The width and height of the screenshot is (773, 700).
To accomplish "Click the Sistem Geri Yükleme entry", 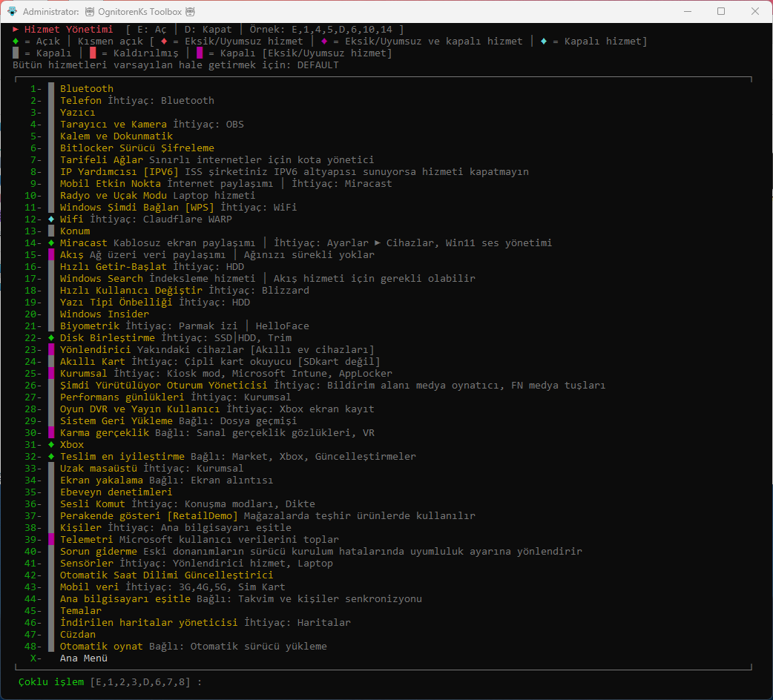I will pyautogui.click(x=116, y=420).
